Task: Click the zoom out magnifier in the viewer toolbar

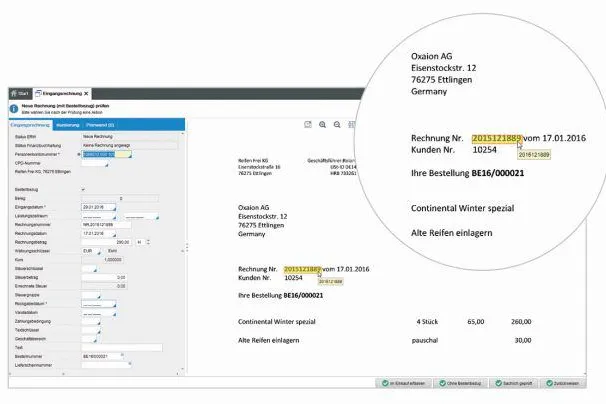Action: pos(337,124)
